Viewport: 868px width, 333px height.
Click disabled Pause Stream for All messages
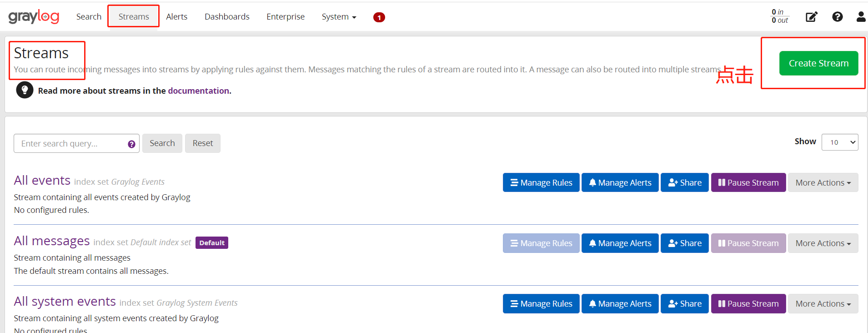748,243
